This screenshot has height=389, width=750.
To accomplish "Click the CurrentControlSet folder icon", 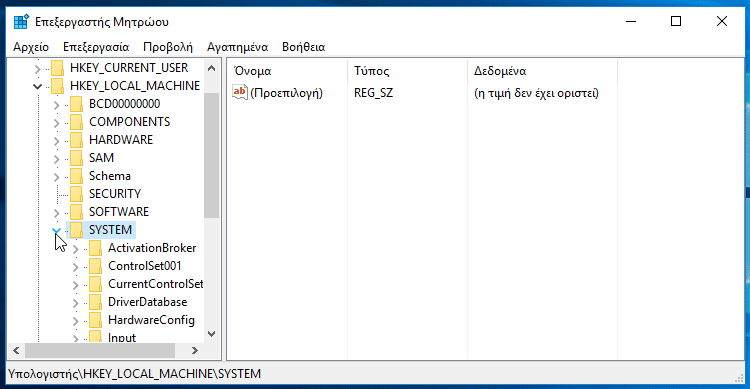I will click(x=96, y=284).
